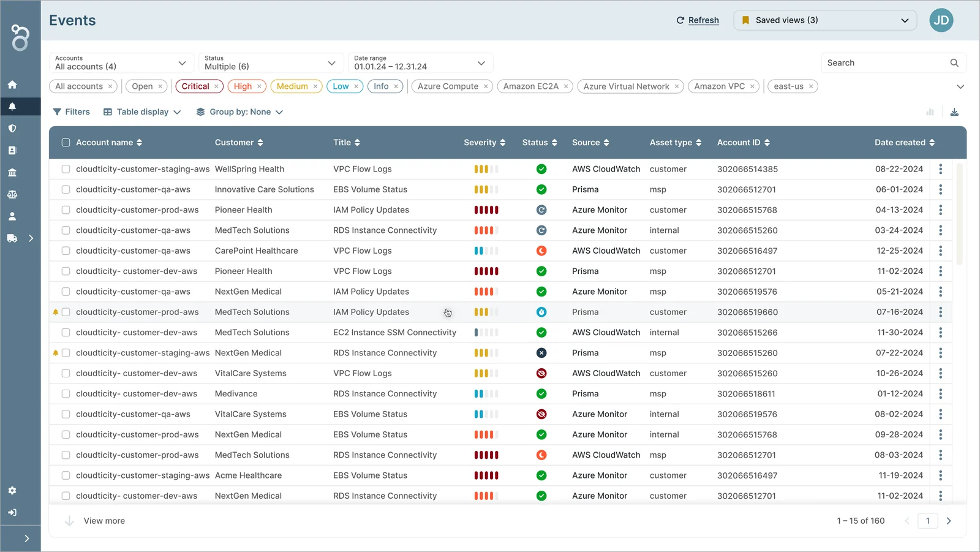
Task: Check the Medivance row checkbox
Action: tap(66, 394)
